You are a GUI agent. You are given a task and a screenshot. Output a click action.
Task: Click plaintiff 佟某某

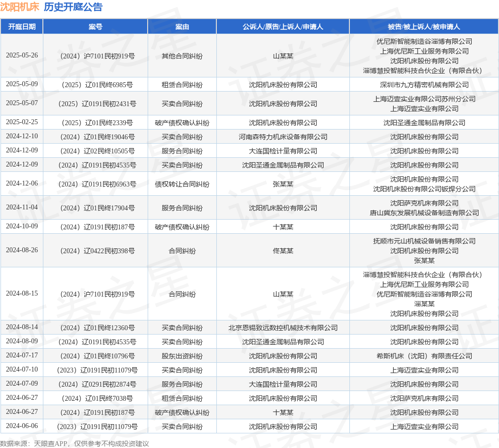[283, 251]
